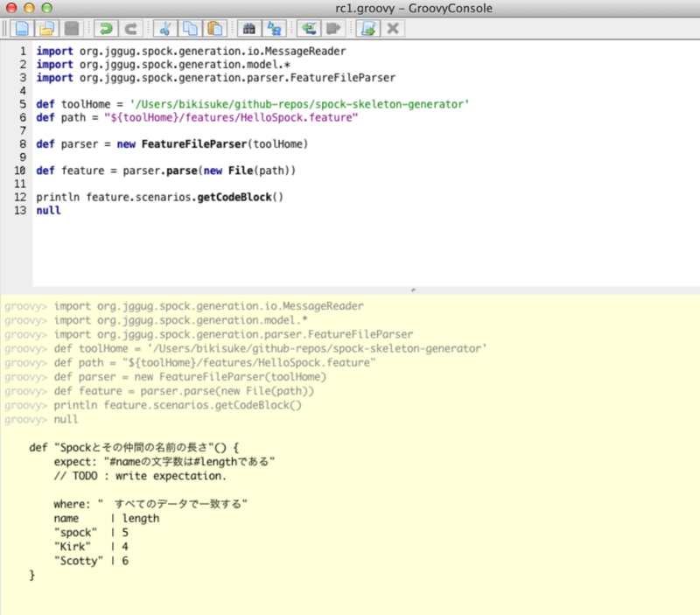Screen dimensions: 700x615
Task: Click the New File toolbar icon
Action: (22, 29)
